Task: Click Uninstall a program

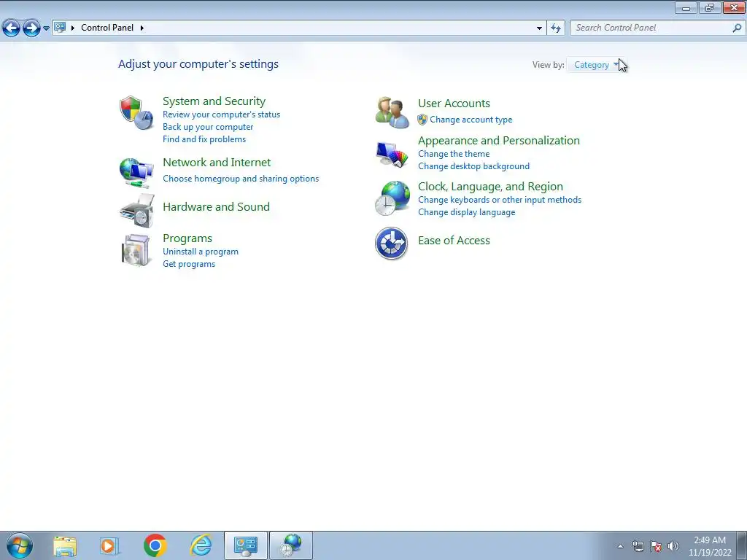Action: click(x=201, y=252)
